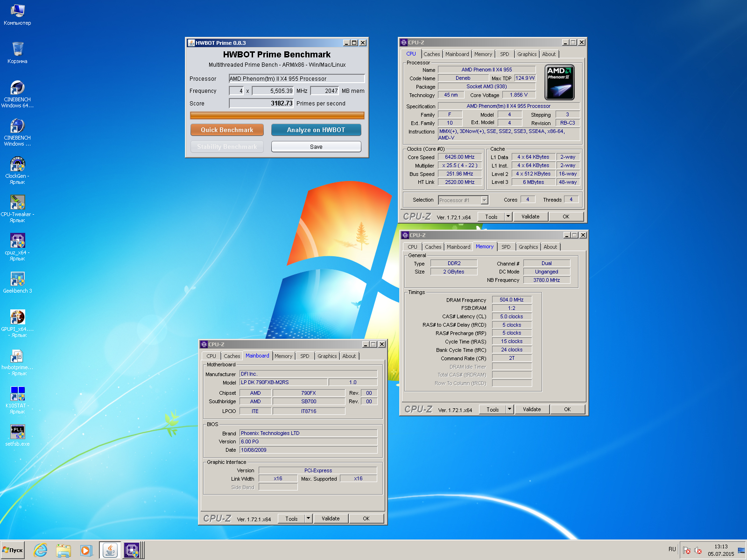The width and height of the screenshot is (747, 560).
Task: Open Caches tab in CPU-Z Mainboard window
Action: [x=232, y=356]
